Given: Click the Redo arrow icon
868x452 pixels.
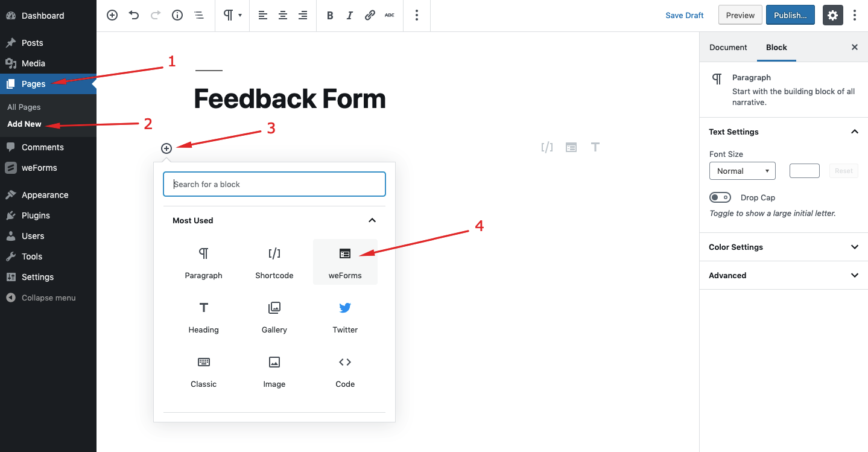Looking at the screenshot, I should [156, 16].
